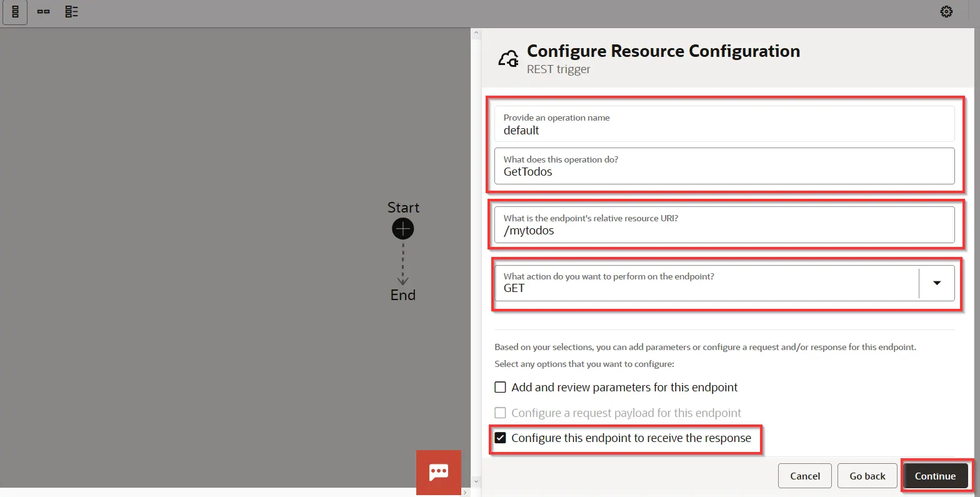Select the pseudo-style list layout icon
This screenshot has height=497, width=980.
(x=72, y=12)
